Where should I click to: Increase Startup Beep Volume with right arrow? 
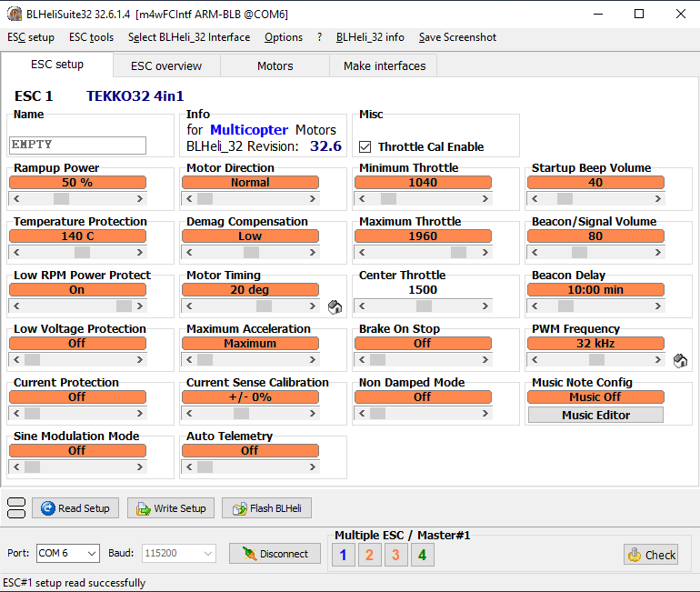[x=658, y=198]
